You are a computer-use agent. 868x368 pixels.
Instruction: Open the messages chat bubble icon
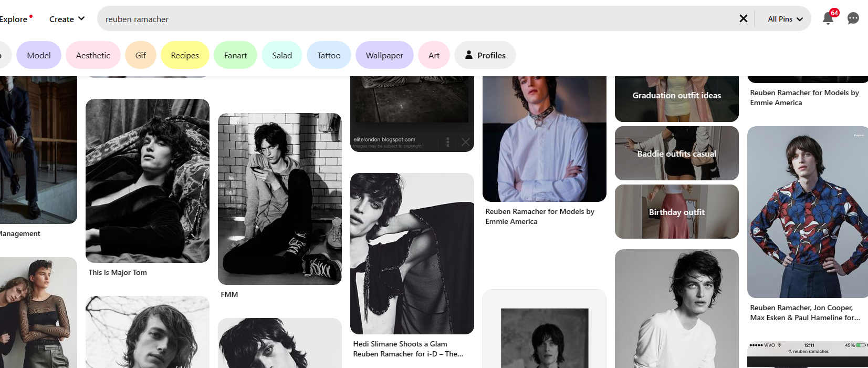click(853, 19)
